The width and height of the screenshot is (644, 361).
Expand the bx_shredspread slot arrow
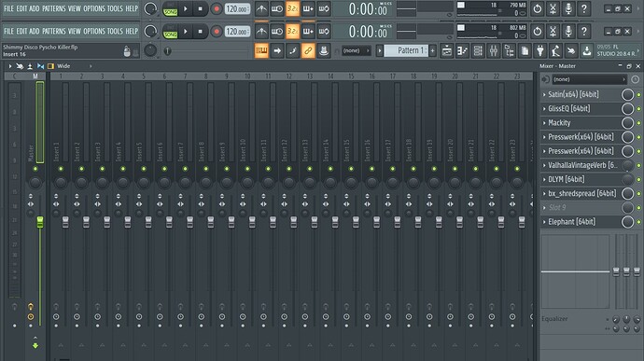(x=545, y=193)
